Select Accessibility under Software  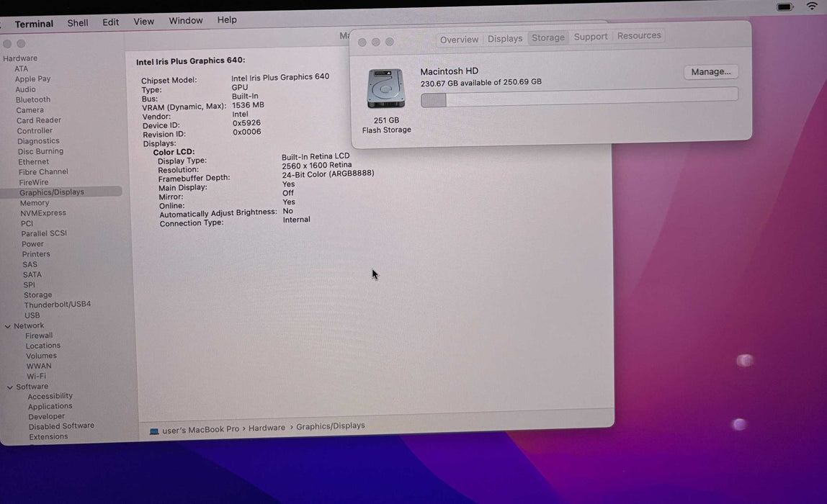click(x=50, y=397)
